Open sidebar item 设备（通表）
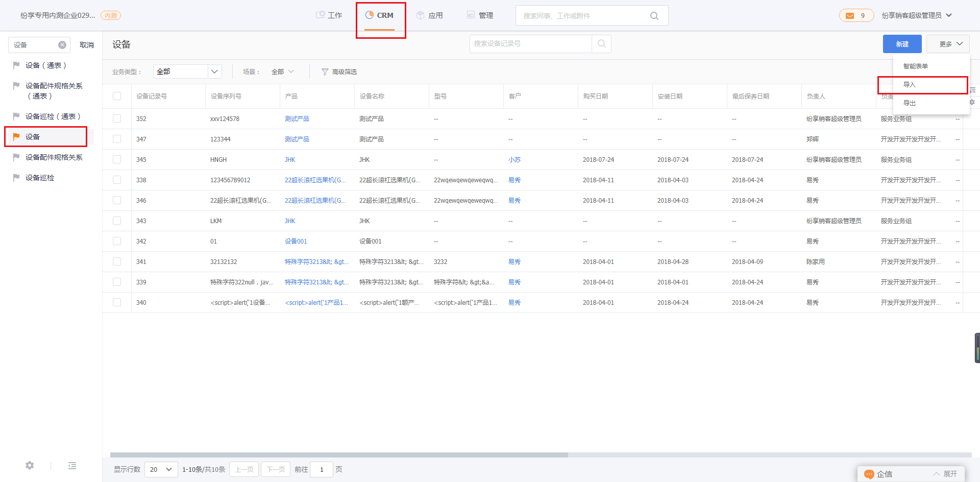The image size is (980, 482). 46,65
